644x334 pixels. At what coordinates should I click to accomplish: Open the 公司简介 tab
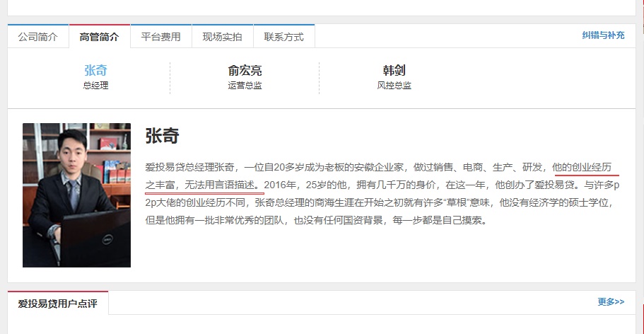point(38,37)
